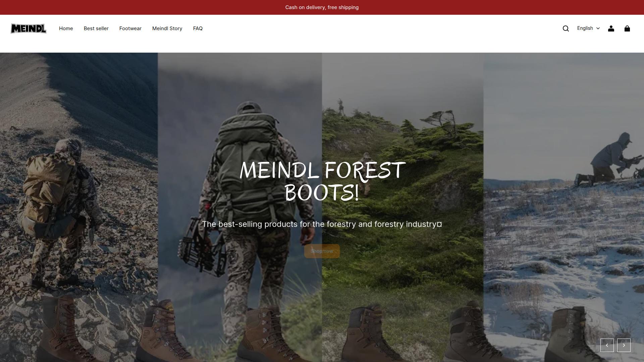Expand the English language dropdown
This screenshot has width=644, height=362.
click(x=588, y=28)
